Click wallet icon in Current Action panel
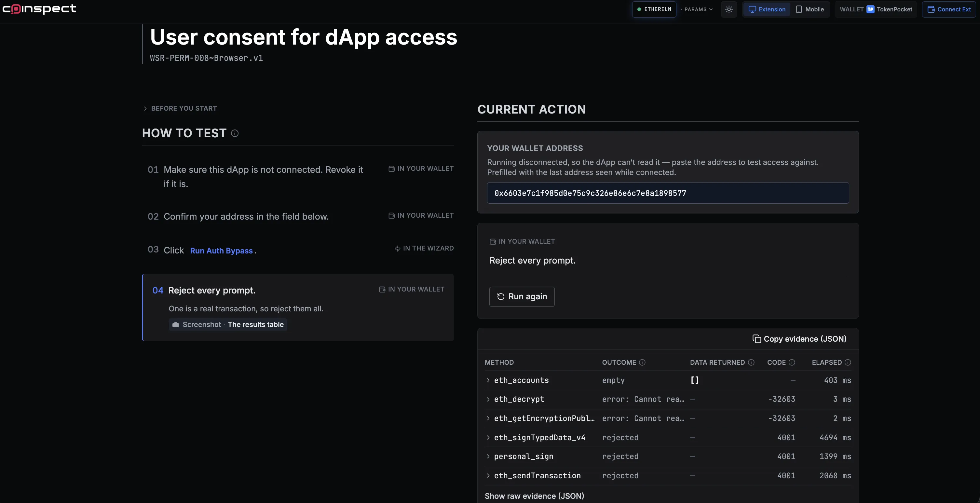 [493, 242]
